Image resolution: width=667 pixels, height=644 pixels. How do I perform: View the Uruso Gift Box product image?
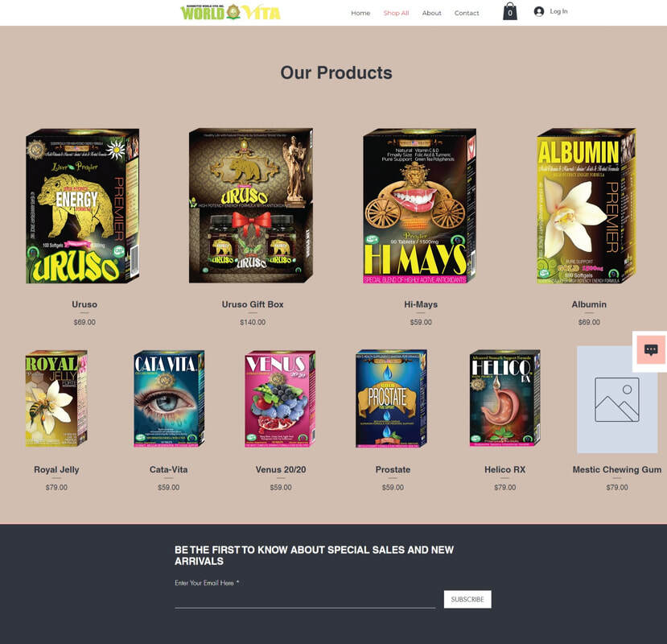(x=251, y=205)
